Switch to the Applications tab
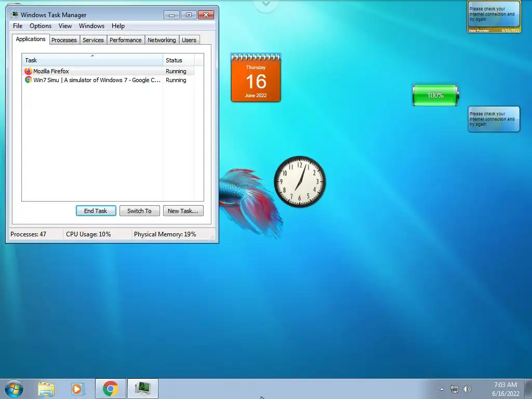The image size is (532, 399). [31, 39]
